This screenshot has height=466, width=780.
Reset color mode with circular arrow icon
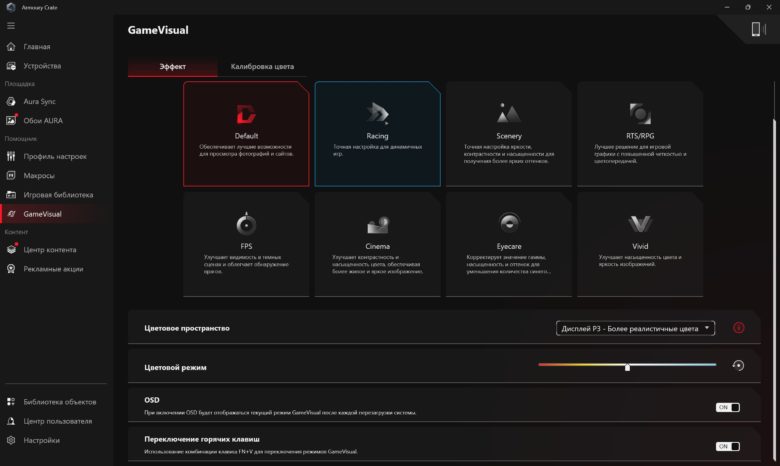coord(738,366)
